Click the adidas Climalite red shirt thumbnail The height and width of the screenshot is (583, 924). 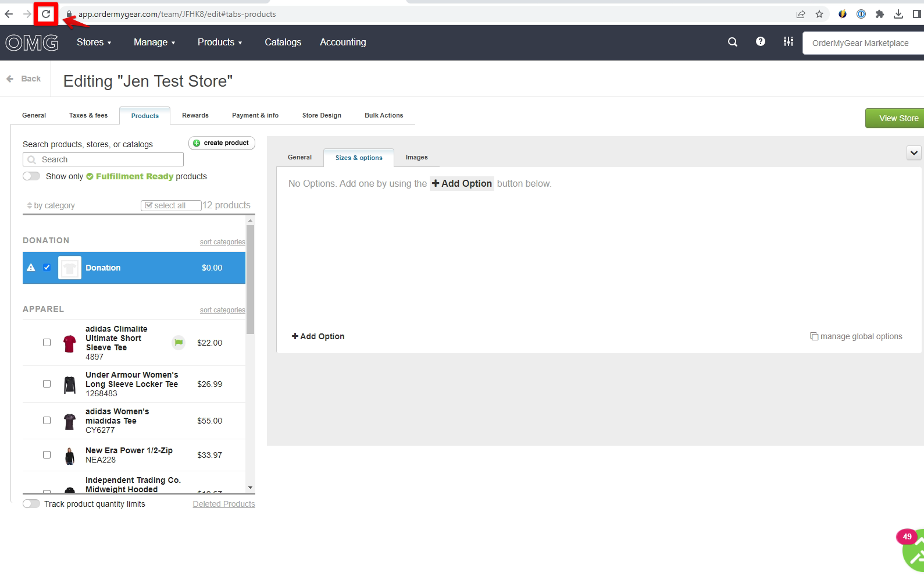point(70,343)
